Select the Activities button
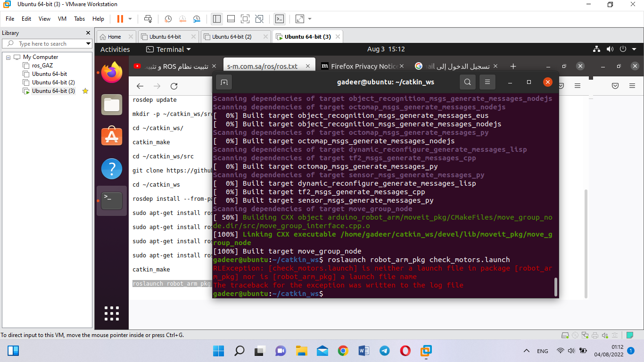 pos(115,49)
